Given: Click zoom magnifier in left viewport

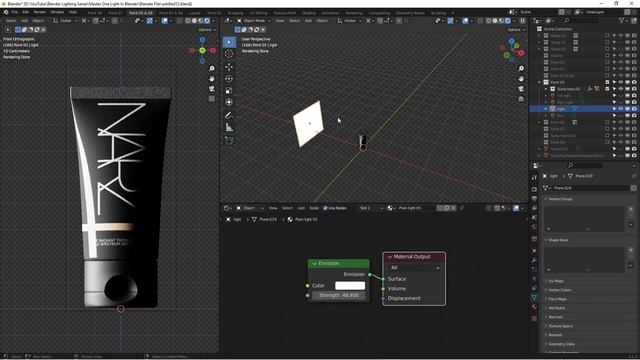Looking at the screenshot, I should coord(211,69).
